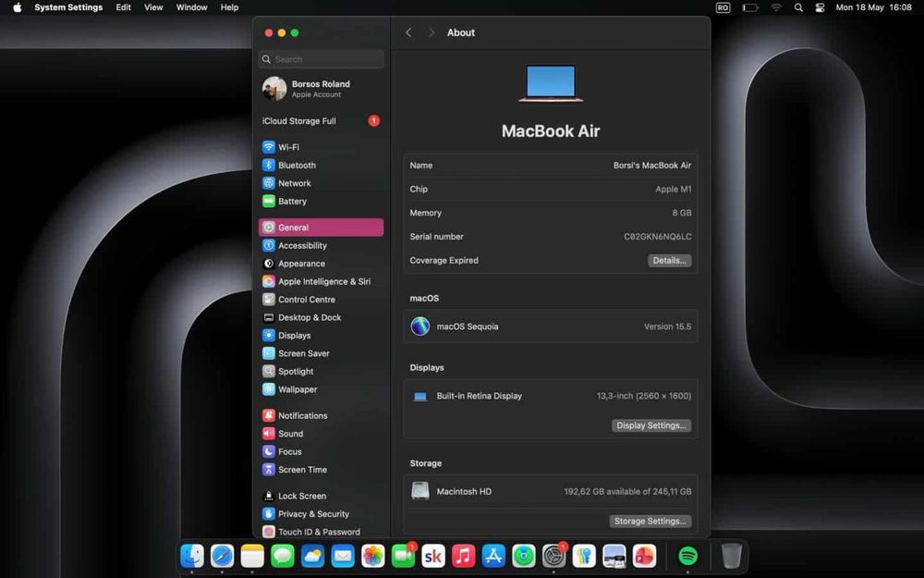This screenshot has height=578, width=924.
Task: Open the System Settings menu
Action: coord(68,7)
